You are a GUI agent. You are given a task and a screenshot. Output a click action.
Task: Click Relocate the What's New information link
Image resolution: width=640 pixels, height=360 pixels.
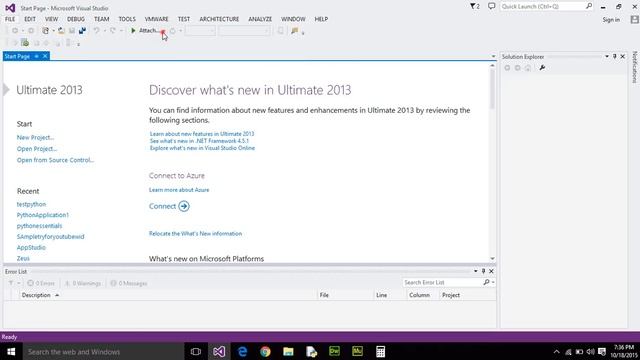[196, 233]
